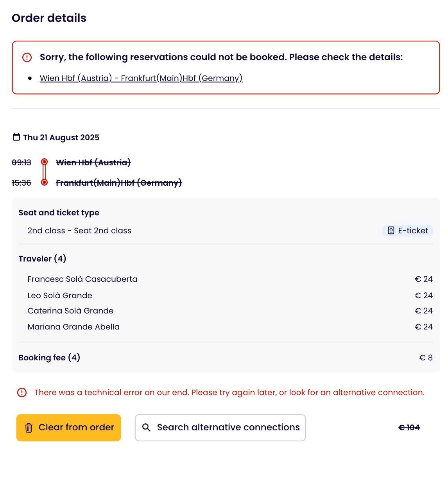Select traveler Mariana Grande Abella
The width and height of the screenshot is (448, 480).
[x=73, y=327]
